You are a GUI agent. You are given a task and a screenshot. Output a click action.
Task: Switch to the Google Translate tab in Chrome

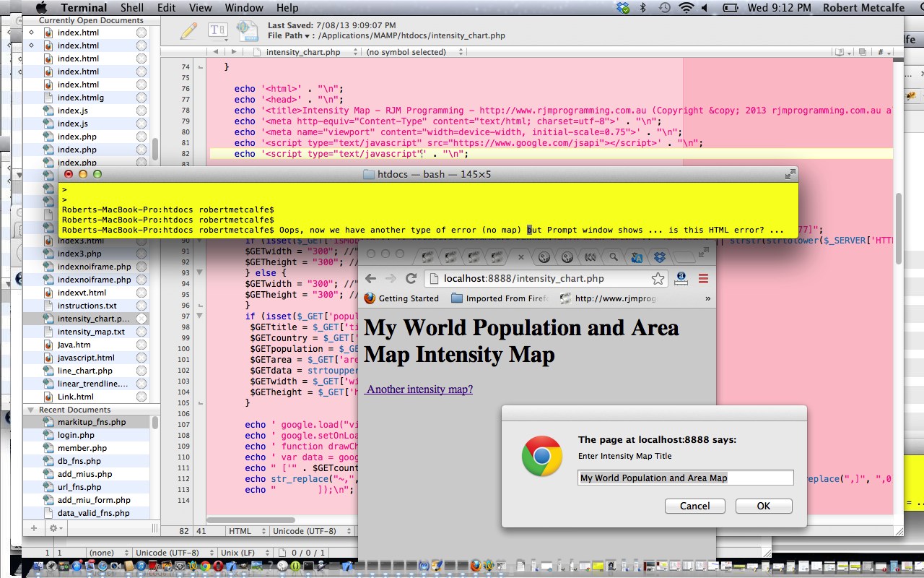pos(637,256)
